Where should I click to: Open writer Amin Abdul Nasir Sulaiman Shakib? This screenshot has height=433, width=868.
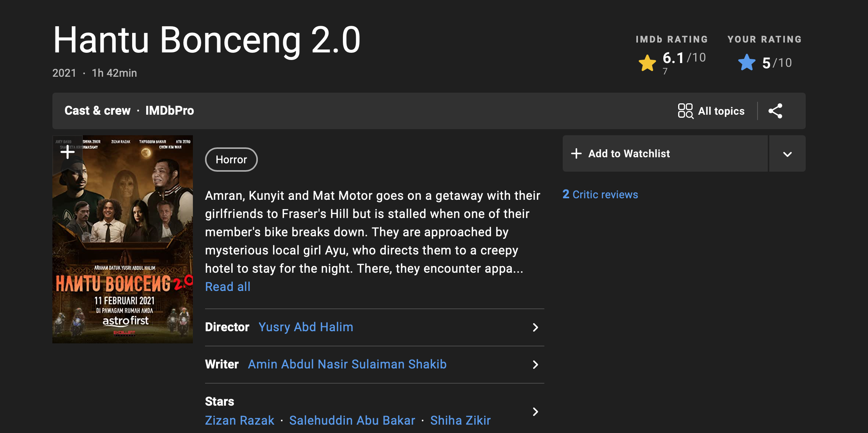click(x=347, y=364)
